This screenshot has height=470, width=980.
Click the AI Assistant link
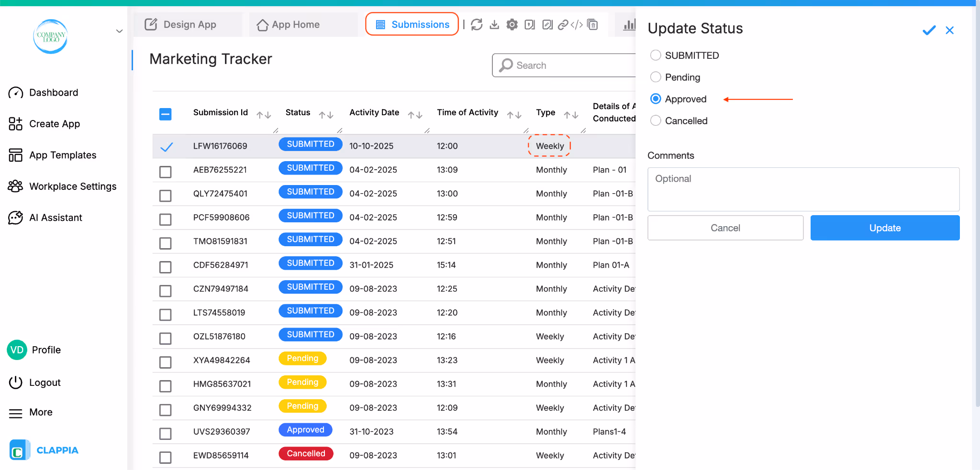pyautogui.click(x=56, y=218)
